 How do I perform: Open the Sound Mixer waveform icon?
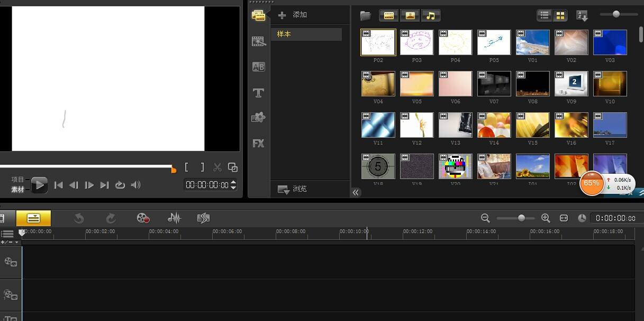(x=174, y=218)
